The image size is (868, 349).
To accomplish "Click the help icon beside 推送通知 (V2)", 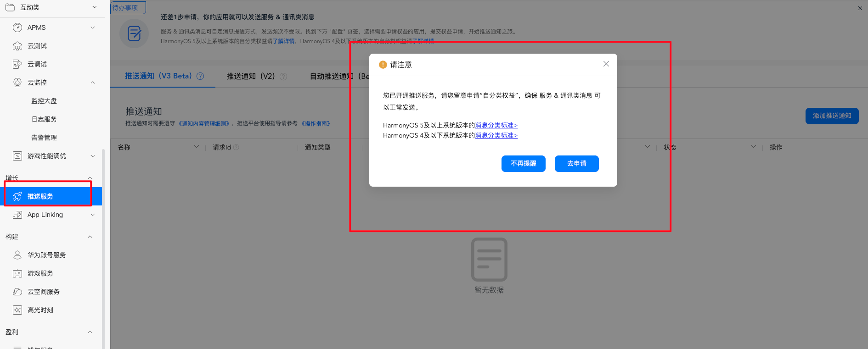I will [283, 77].
